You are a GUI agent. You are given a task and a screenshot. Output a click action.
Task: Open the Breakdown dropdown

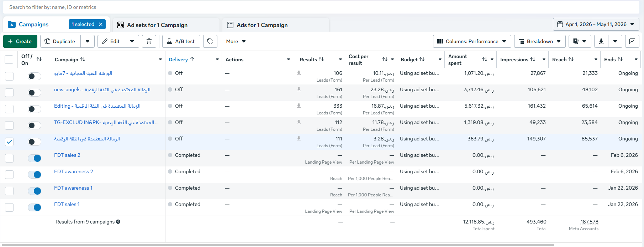tap(540, 41)
